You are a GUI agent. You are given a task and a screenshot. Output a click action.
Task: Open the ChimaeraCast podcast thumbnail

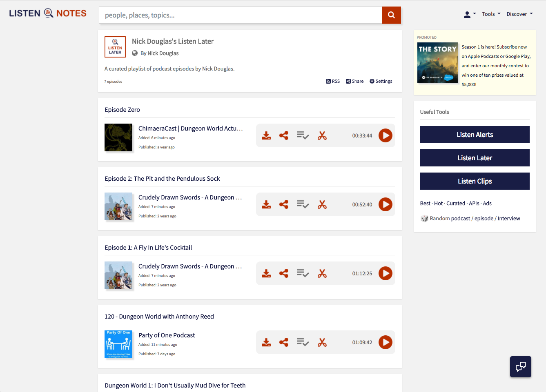118,137
